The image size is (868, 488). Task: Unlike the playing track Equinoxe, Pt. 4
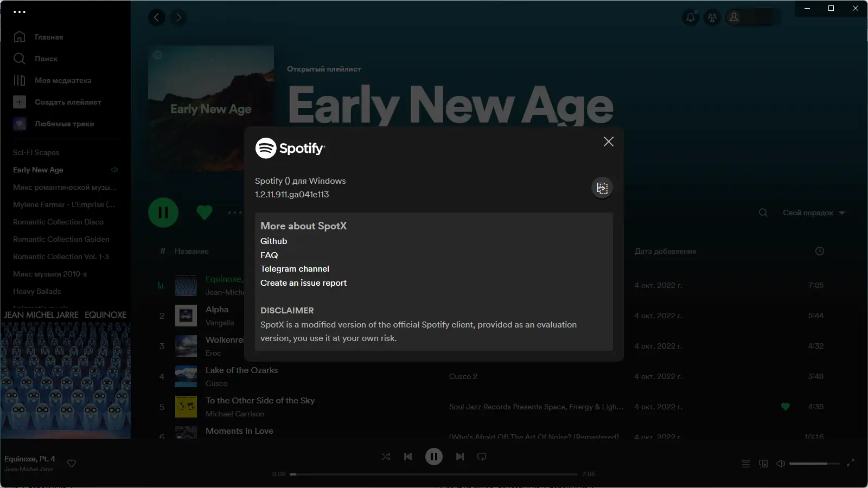[71, 464]
